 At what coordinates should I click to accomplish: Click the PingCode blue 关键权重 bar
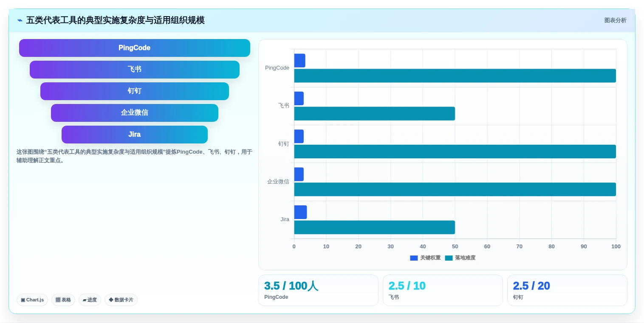(x=299, y=61)
